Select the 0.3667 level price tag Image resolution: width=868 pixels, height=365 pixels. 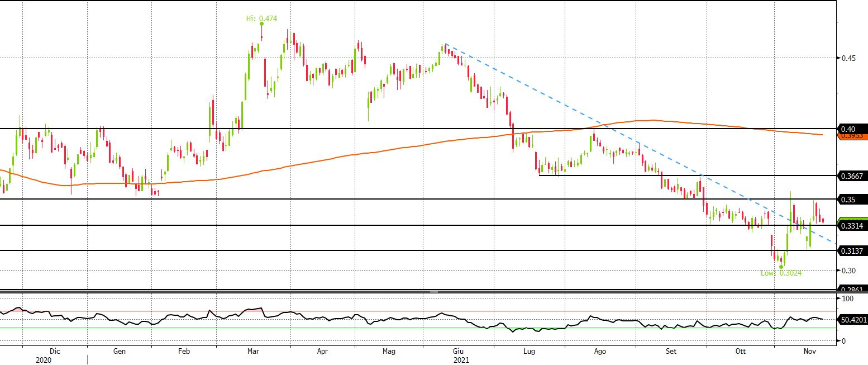(853, 176)
